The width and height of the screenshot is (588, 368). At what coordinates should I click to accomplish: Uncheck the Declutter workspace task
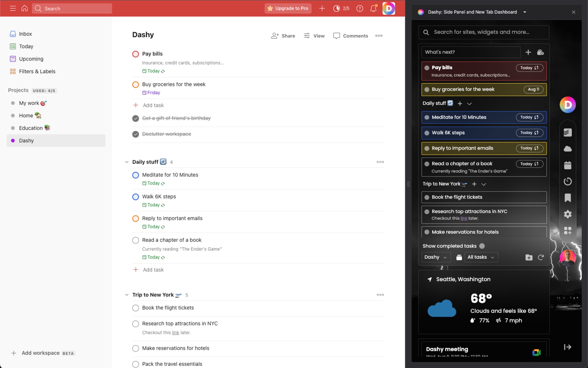click(x=136, y=134)
